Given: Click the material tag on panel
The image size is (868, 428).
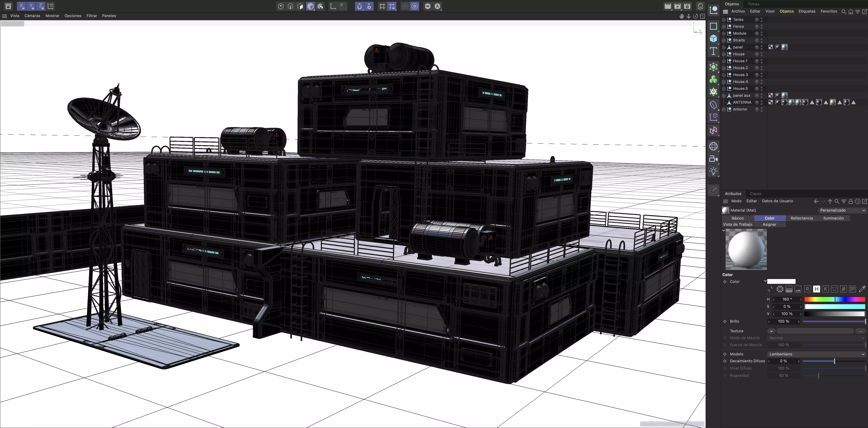Looking at the screenshot, I should click(785, 47).
